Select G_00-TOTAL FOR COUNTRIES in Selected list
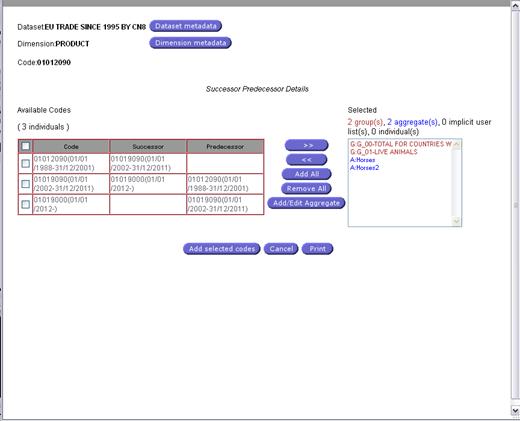This screenshot has width=520, height=421. pyautogui.click(x=401, y=144)
